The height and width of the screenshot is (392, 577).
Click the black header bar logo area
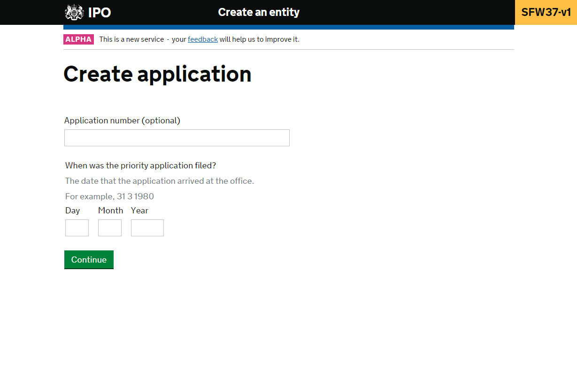[x=87, y=12]
